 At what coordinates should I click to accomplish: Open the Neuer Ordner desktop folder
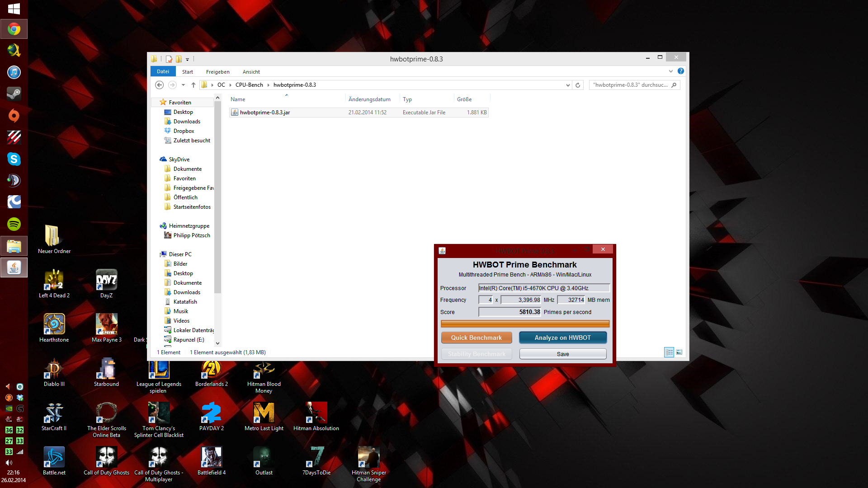pyautogui.click(x=54, y=239)
